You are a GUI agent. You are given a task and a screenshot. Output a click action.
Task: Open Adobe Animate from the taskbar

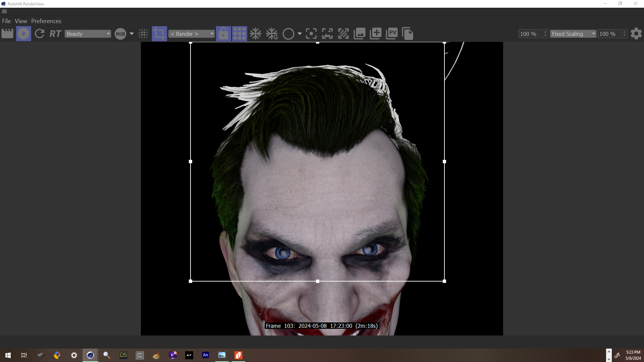pyautogui.click(x=206, y=355)
